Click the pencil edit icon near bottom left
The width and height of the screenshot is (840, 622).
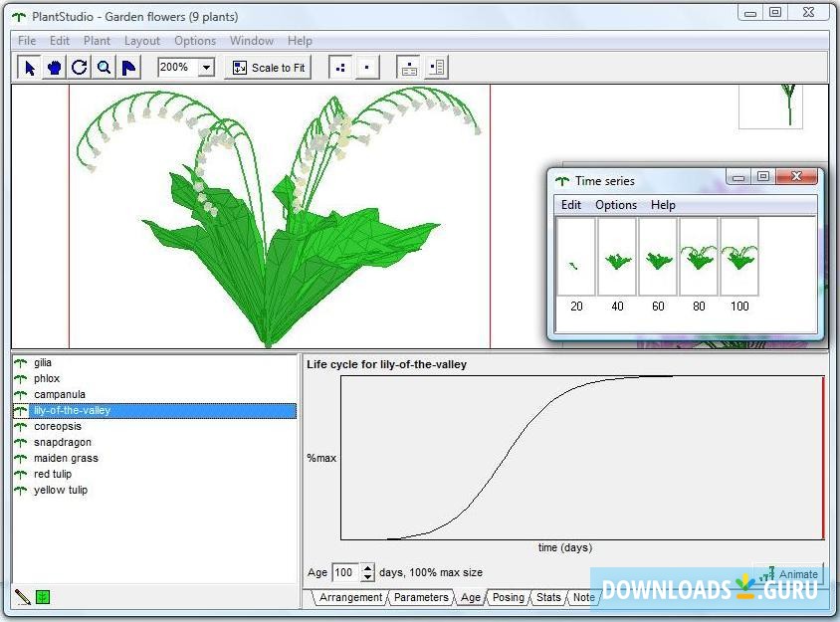click(21, 596)
